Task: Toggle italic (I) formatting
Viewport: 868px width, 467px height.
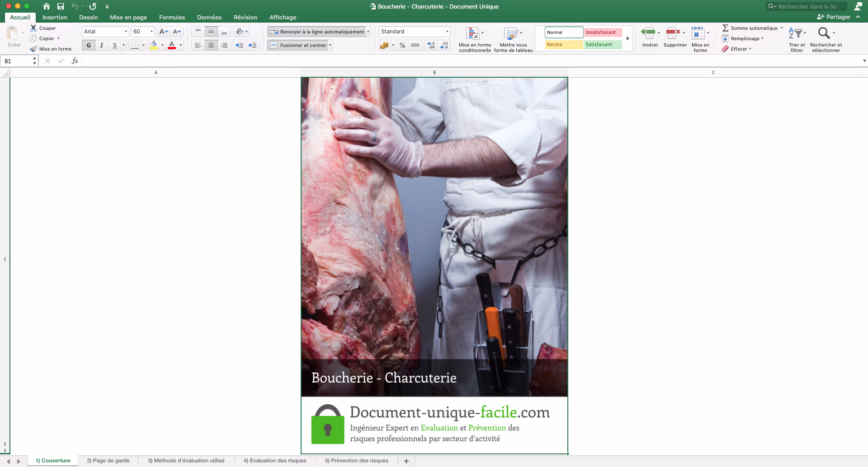Action: tap(102, 45)
